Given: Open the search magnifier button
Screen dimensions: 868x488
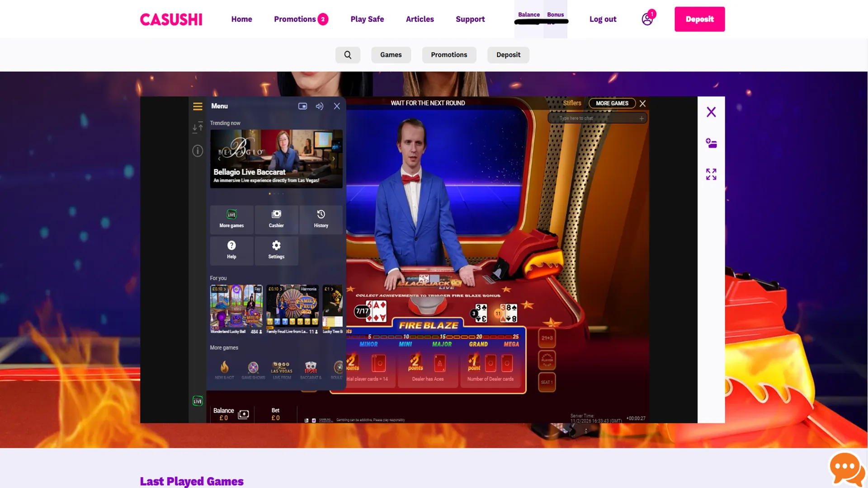Looking at the screenshot, I should (x=348, y=55).
